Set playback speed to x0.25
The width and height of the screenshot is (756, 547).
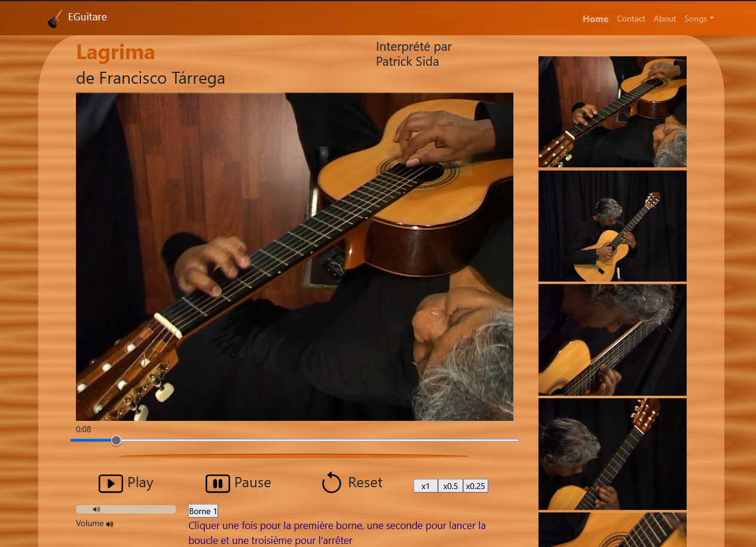pyautogui.click(x=476, y=486)
